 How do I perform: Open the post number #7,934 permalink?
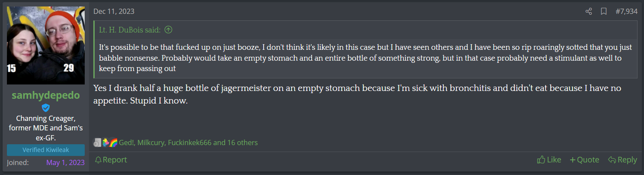[626, 12]
